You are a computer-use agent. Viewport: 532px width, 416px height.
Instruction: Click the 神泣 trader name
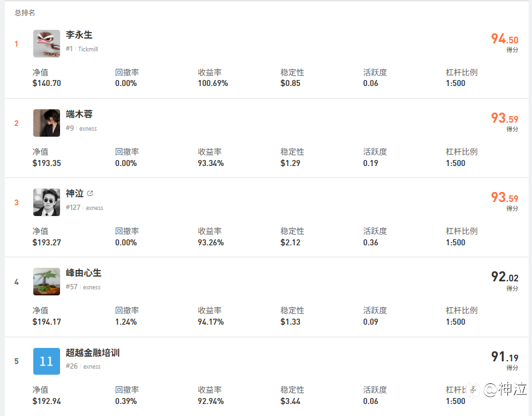[75, 193]
